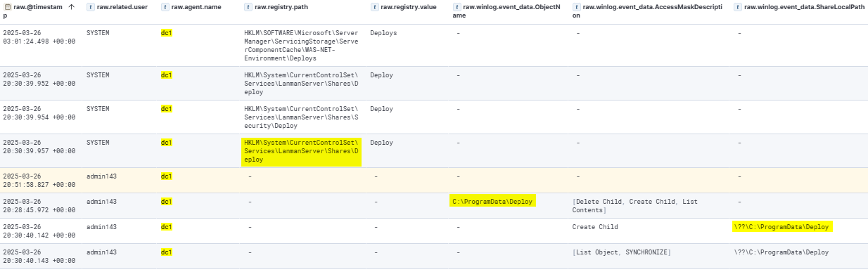Click the Deploys registry value cell
This screenshot has width=868, height=272.
click(383, 32)
